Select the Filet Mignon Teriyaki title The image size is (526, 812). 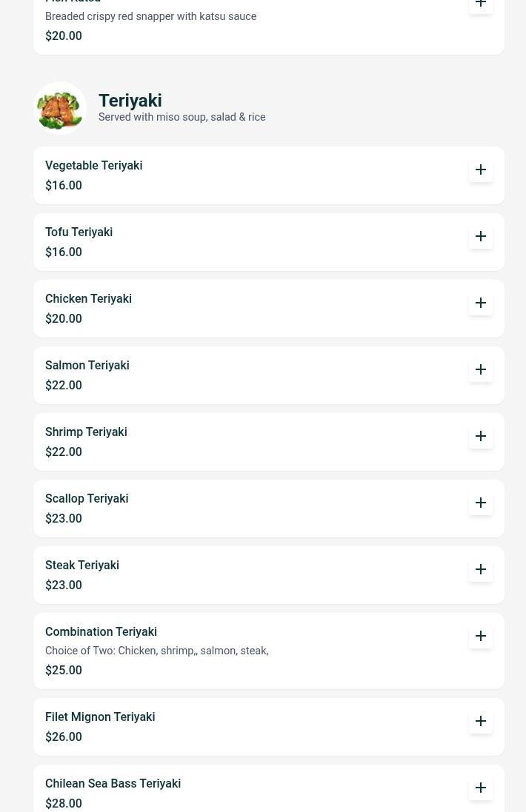tap(100, 717)
